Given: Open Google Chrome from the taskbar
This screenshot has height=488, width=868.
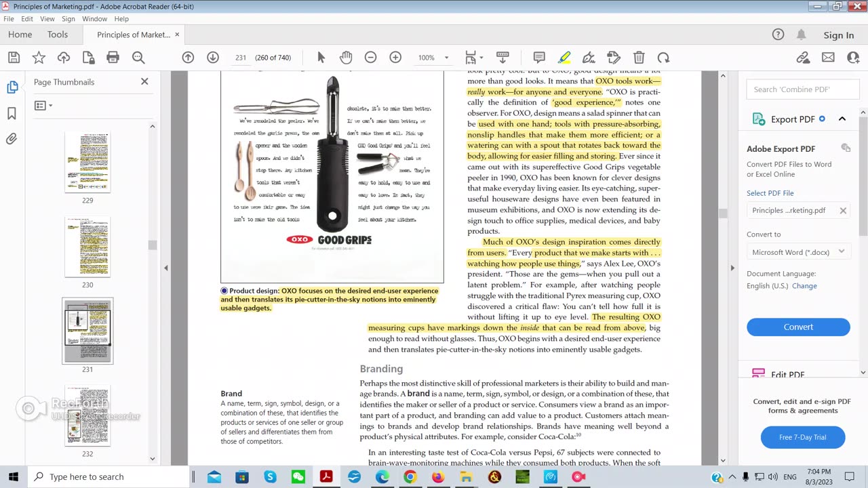Looking at the screenshot, I should click(x=410, y=477).
